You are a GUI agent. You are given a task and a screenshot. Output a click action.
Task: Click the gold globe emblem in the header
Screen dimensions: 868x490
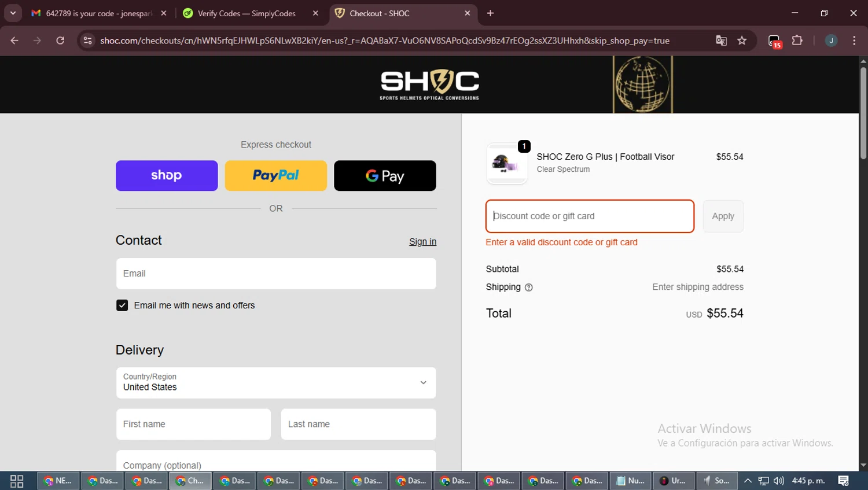(x=642, y=84)
